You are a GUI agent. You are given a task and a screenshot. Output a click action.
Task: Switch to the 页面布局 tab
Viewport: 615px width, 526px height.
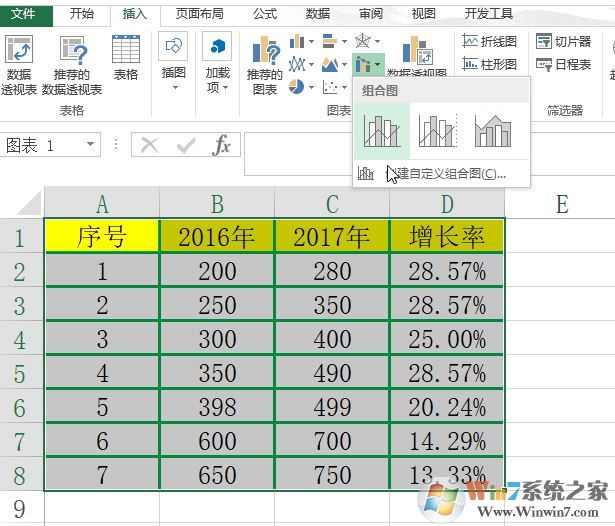coord(200,15)
